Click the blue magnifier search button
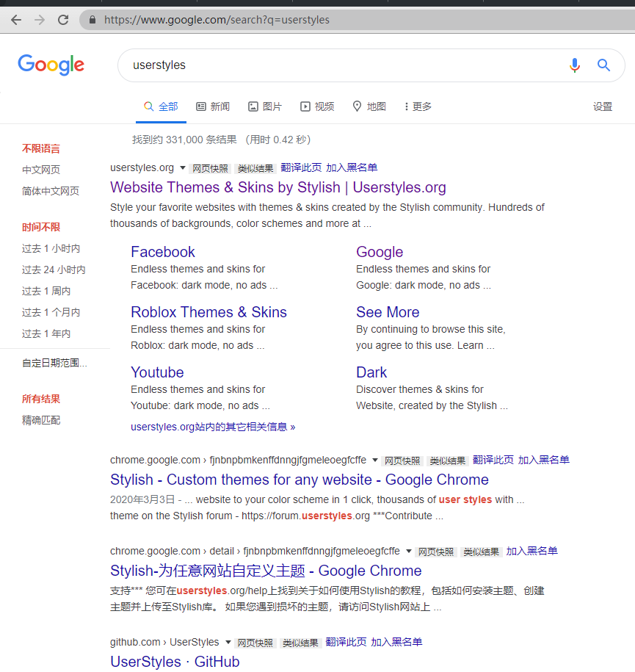 [603, 65]
